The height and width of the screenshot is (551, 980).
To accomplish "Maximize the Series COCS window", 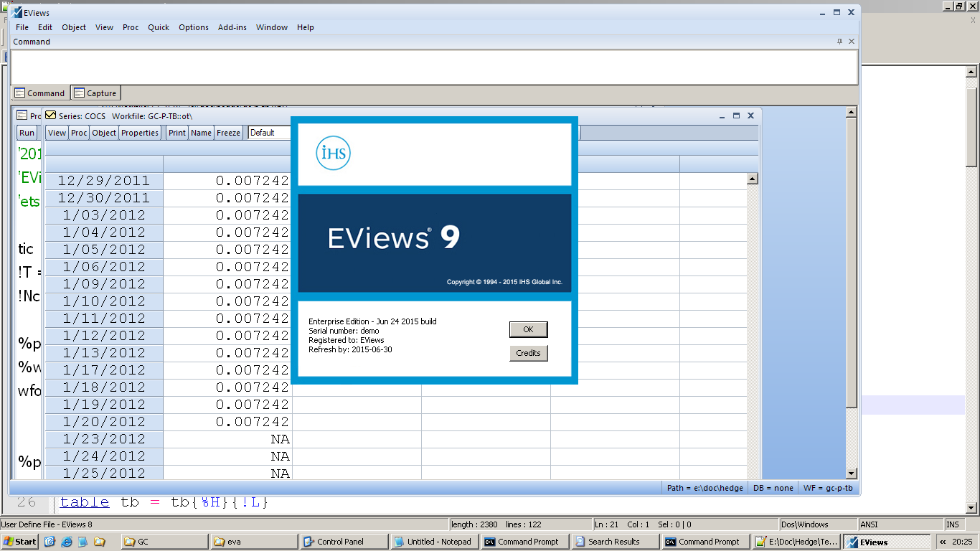I will [736, 115].
